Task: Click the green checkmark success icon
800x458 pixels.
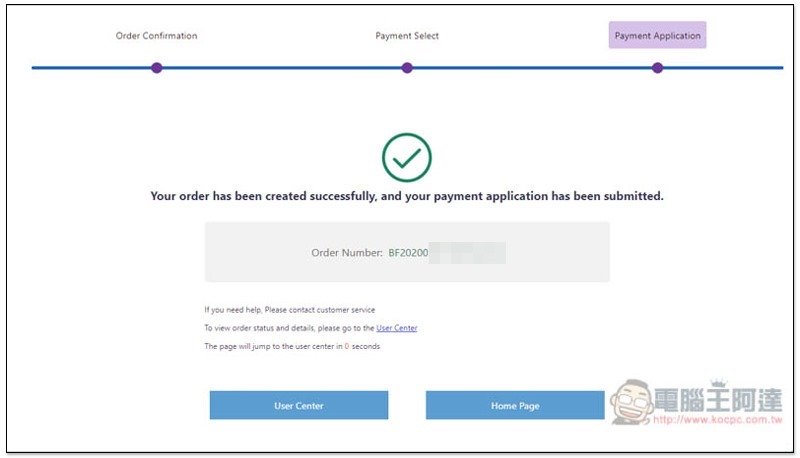Action: coord(407,157)
